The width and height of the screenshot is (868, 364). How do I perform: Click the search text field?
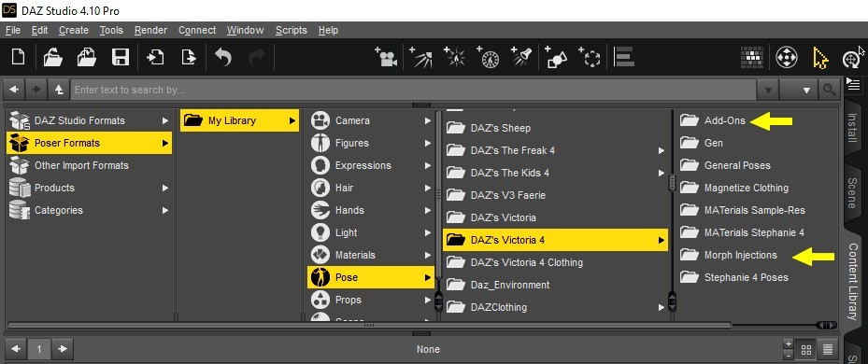pos(414,90)
